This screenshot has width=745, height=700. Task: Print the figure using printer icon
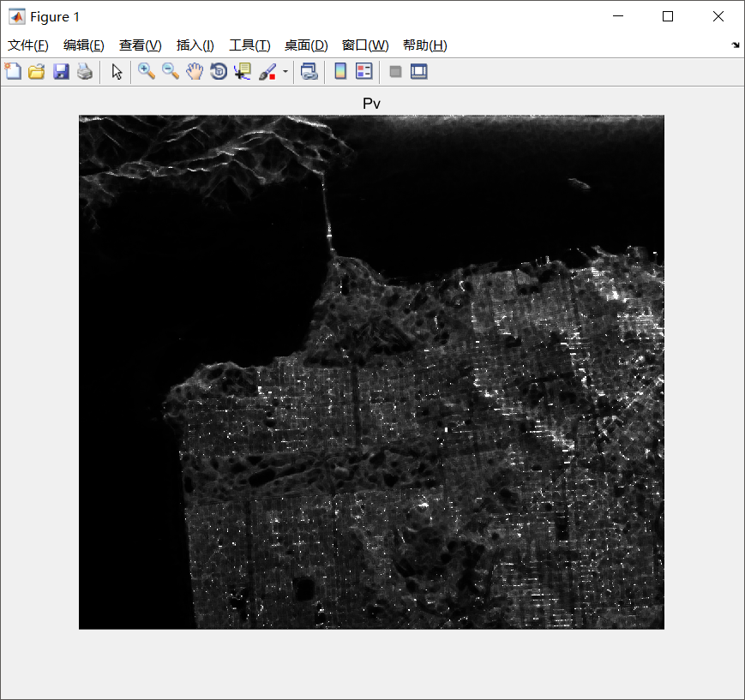pyautogui.click(x=85, y=72)
